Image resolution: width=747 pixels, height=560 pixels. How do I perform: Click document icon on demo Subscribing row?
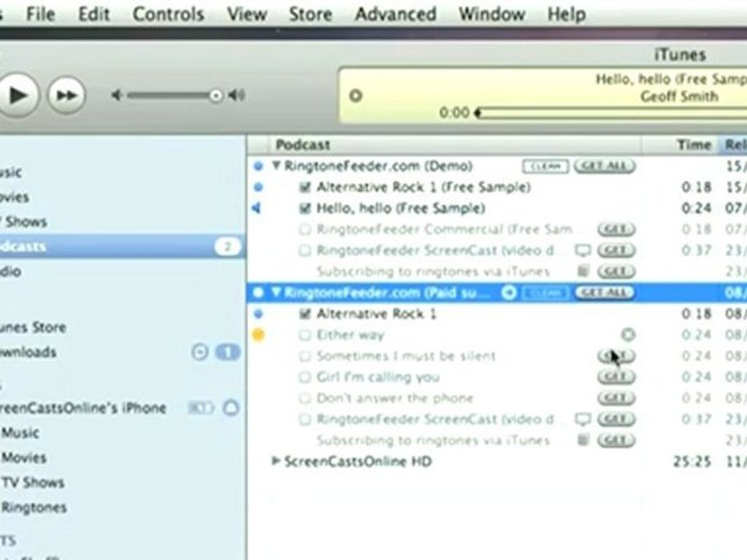tap(583, 271)
